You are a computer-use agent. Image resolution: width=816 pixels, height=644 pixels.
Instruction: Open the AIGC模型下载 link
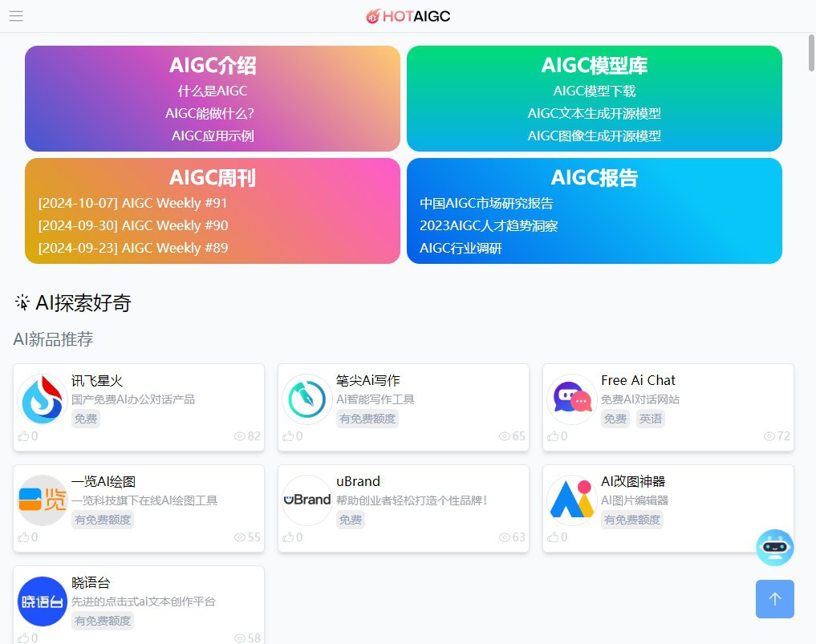pos(595,91)
